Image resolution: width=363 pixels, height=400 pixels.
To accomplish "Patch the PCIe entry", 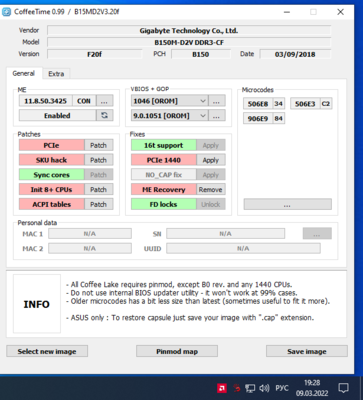I will click(x=98, y=145).
